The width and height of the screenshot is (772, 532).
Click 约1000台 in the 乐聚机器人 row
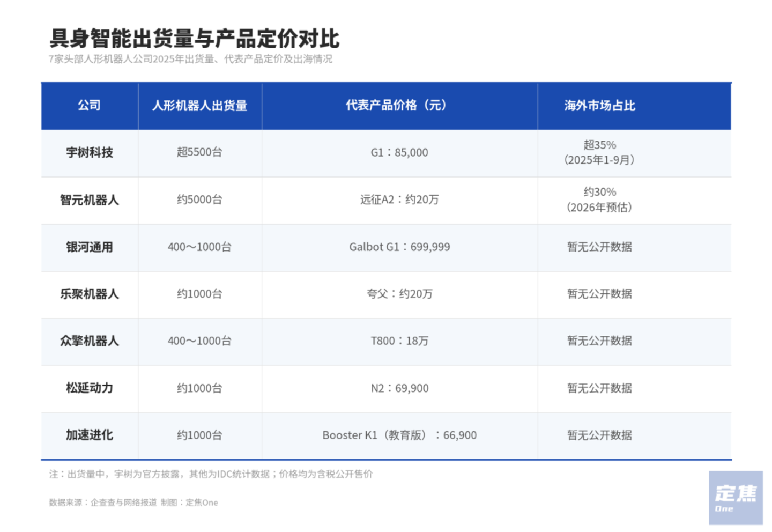(200, 294)
